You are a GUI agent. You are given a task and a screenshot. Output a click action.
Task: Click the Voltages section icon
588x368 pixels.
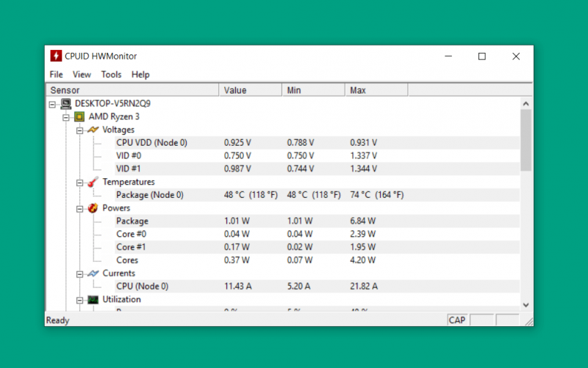93,130
